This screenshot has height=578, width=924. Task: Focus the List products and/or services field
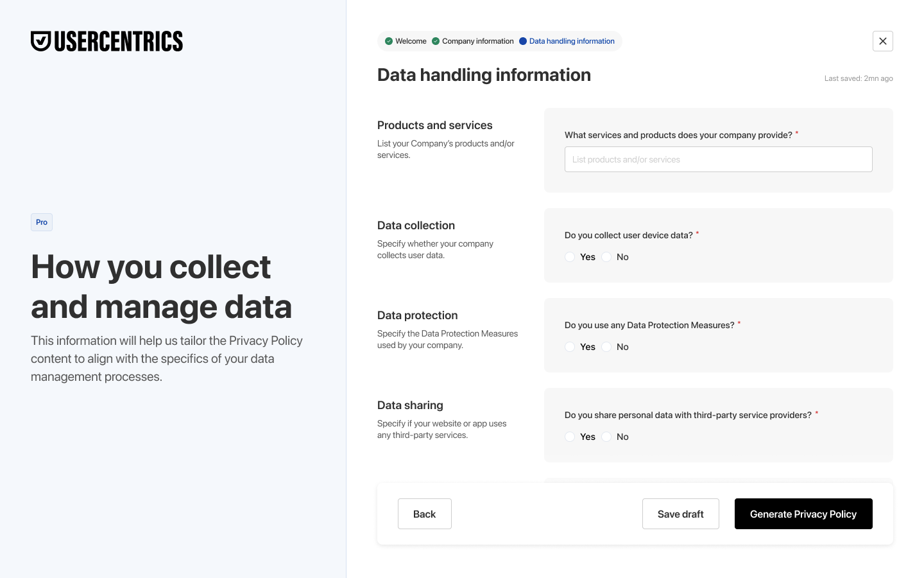coord(719,159)
